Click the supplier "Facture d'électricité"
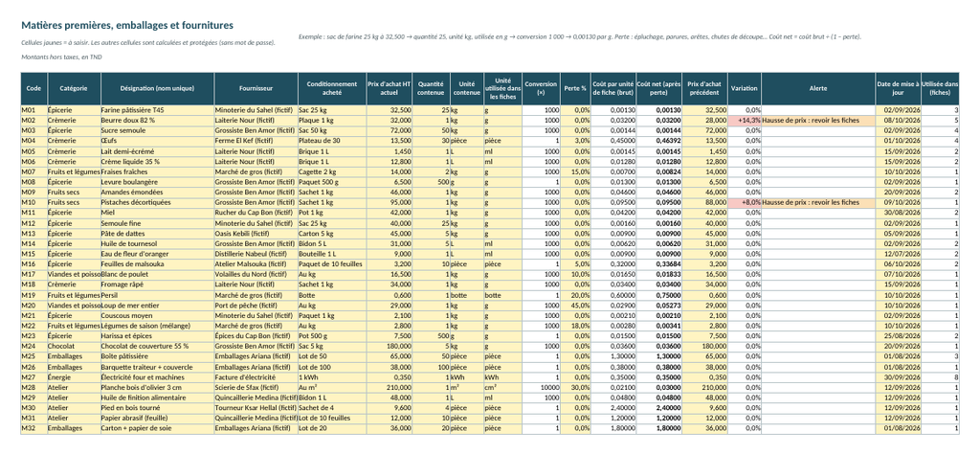Screen dimensions: 980x455 click(x=256, y=377)
